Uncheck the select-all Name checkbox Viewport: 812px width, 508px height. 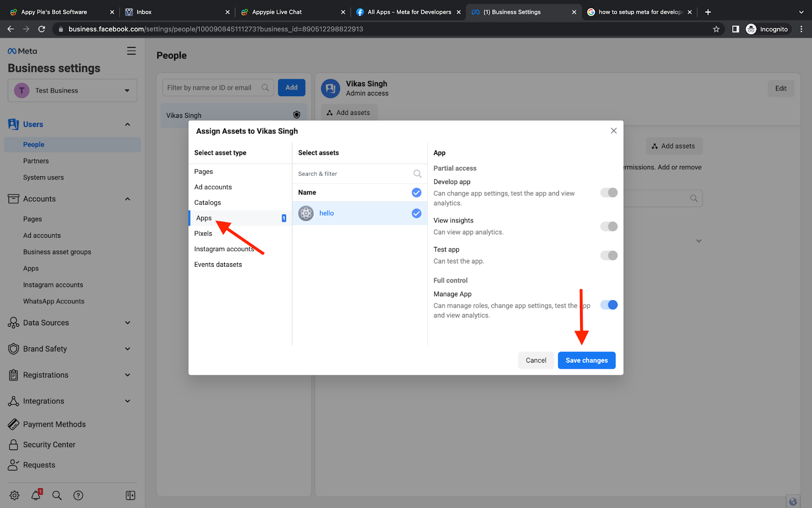(x=417, y=193)
